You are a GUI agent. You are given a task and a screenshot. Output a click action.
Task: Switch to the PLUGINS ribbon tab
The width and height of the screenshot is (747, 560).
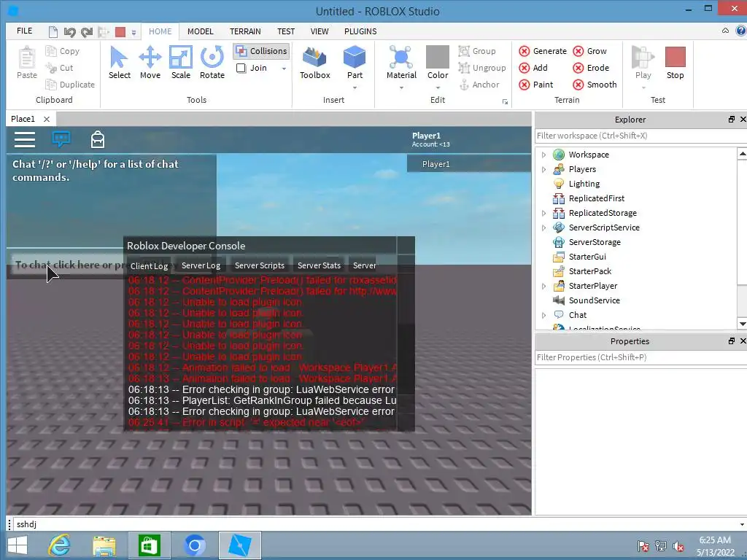click(x=360, y=31)
